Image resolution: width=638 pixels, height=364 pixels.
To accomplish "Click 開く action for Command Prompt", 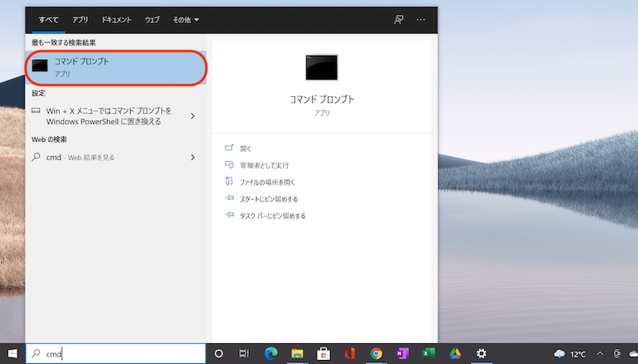I will coord(245,148).
